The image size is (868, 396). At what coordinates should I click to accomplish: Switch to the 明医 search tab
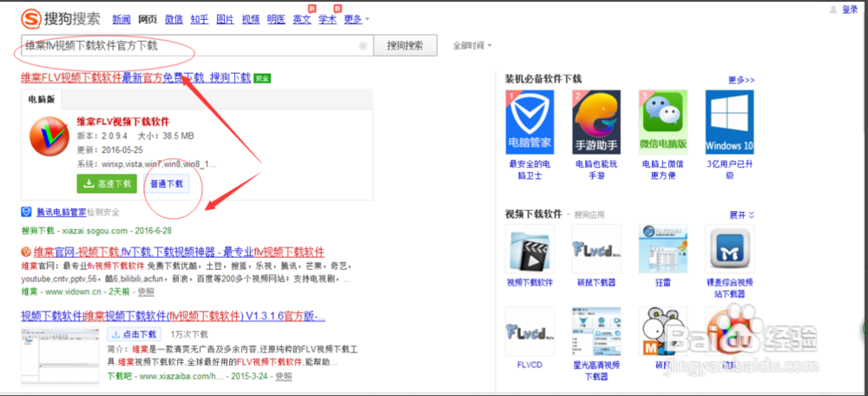[276, 19]
